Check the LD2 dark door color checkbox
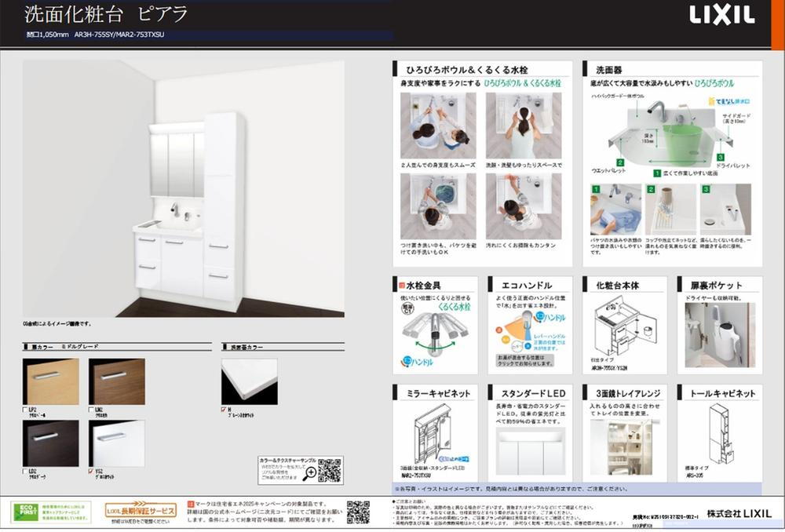The image size is (785, 532). point(25,471)
